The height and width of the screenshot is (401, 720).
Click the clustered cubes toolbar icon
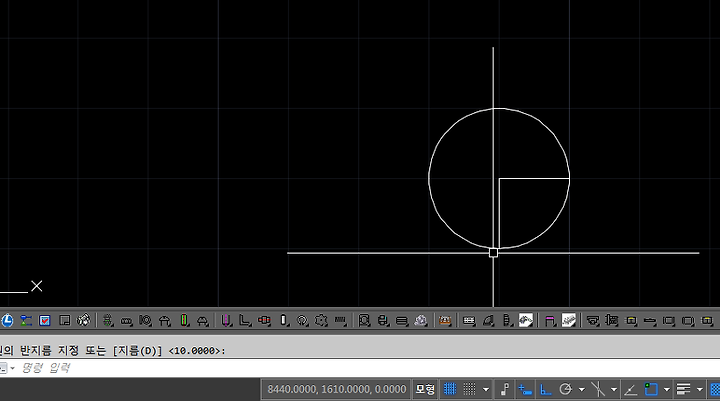[x=84, y=320]
